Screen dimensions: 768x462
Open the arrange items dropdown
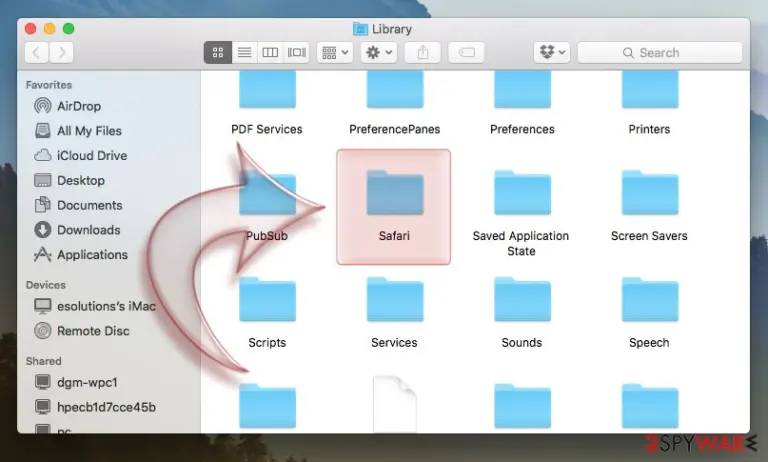(335, 52)
